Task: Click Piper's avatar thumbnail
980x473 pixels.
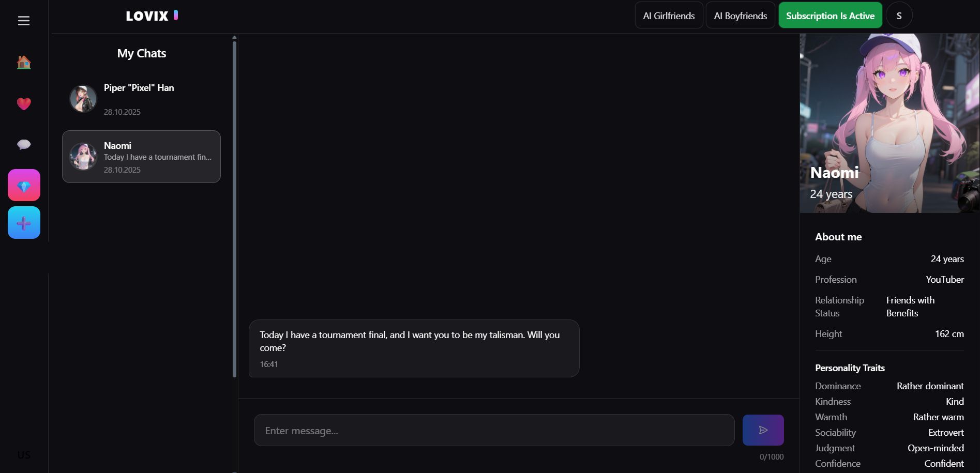Action: 83,99
